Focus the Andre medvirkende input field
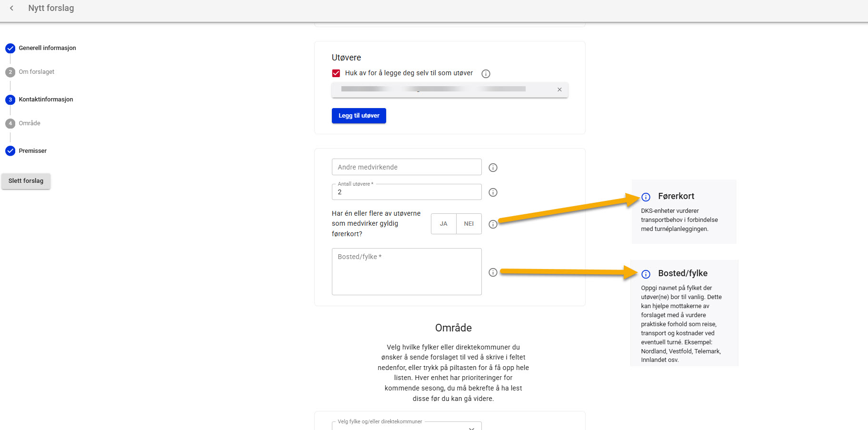The width and height of the screenshot is (868, 430). click(x=406, y=167)
